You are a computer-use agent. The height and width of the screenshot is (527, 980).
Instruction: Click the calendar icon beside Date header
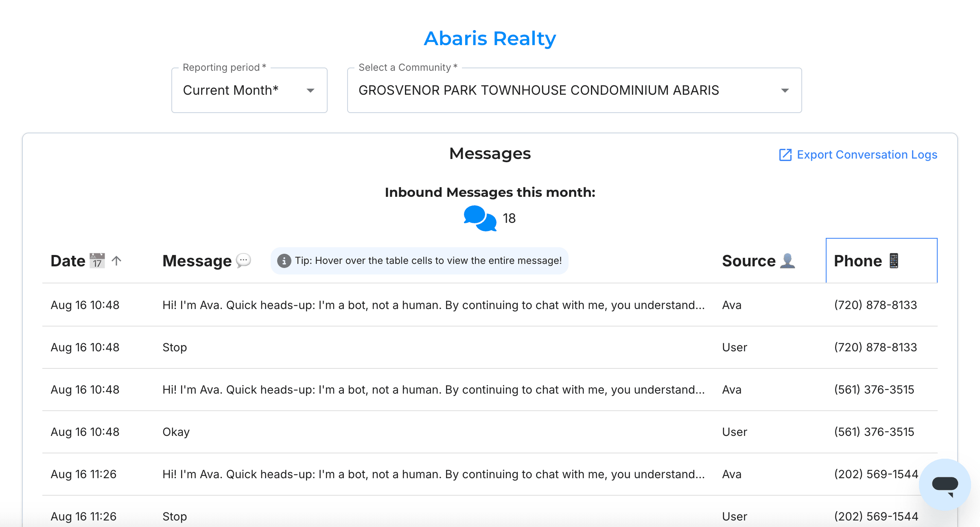[x=97, y=261]
